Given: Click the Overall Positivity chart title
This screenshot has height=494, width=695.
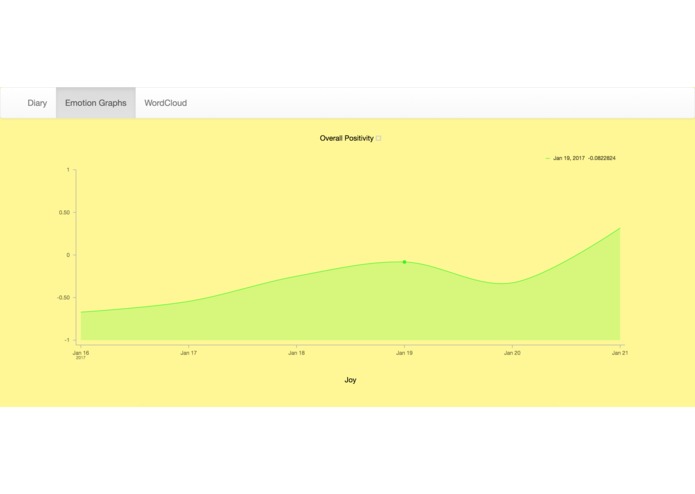Looking at the screenshot, I should click(x=347, y=138).
